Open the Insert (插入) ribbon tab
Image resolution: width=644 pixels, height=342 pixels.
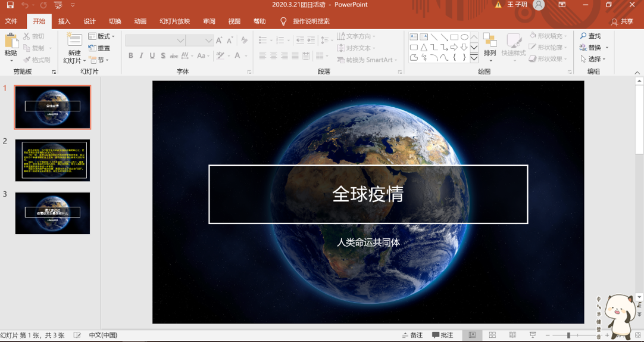coord(64,21)
